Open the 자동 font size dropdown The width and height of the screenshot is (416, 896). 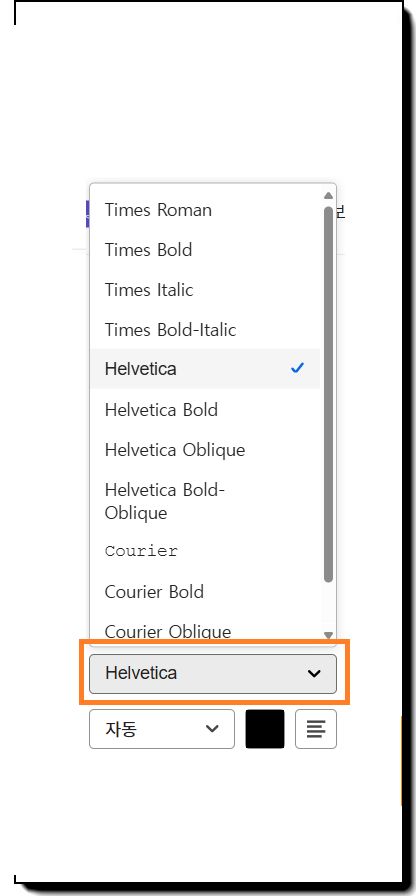click(x=162, y=729)
